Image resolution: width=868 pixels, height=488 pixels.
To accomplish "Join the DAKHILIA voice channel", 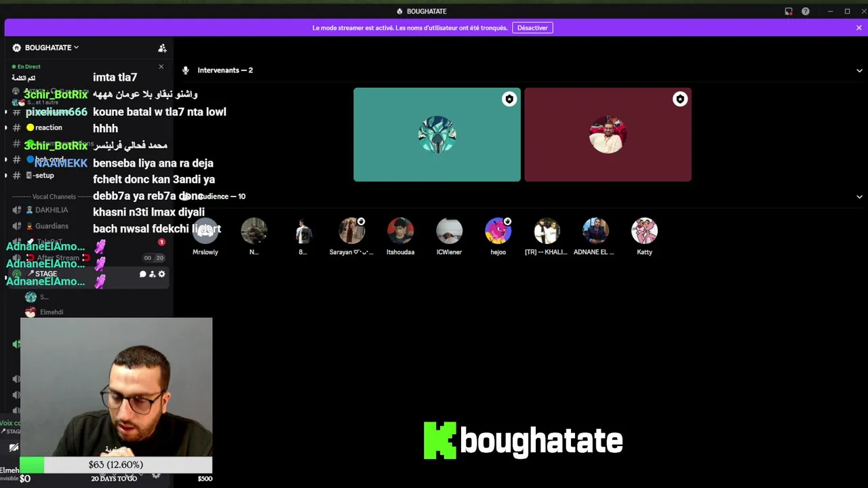I will pyautogui.click(x=51, y=210).
